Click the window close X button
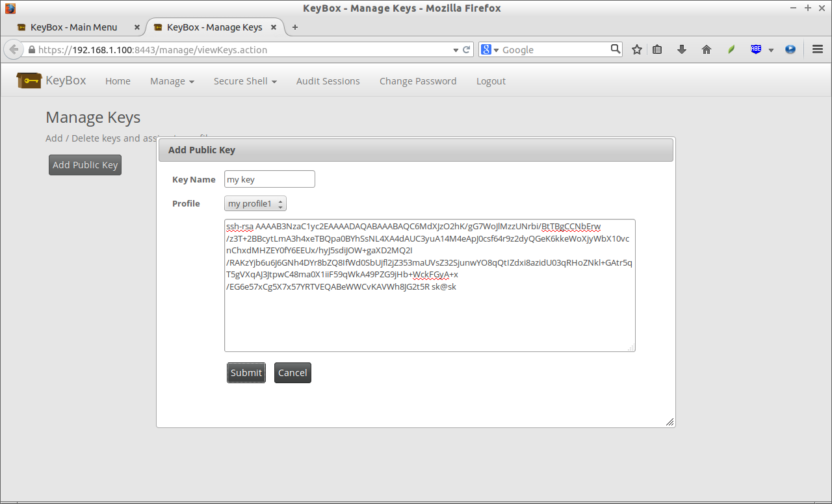This screenshot has height=504, width=832. (x=822, y=8)
